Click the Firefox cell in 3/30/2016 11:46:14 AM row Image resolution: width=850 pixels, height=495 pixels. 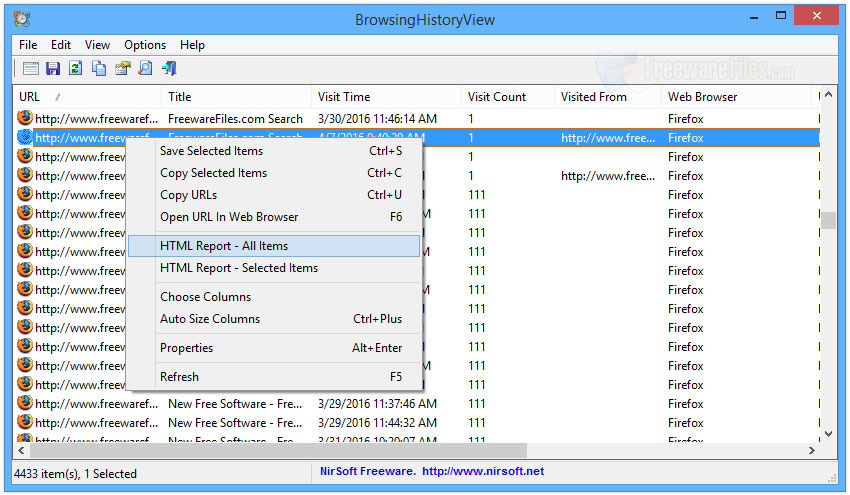[685, 119]
